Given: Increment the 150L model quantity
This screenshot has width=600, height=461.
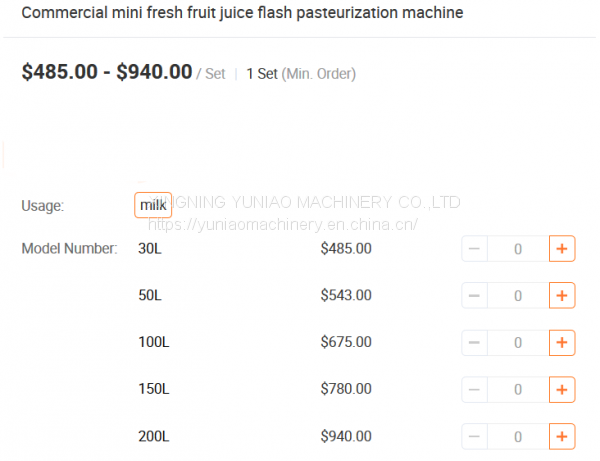Looking at the screenshot, I should click(x=562, y=390).
